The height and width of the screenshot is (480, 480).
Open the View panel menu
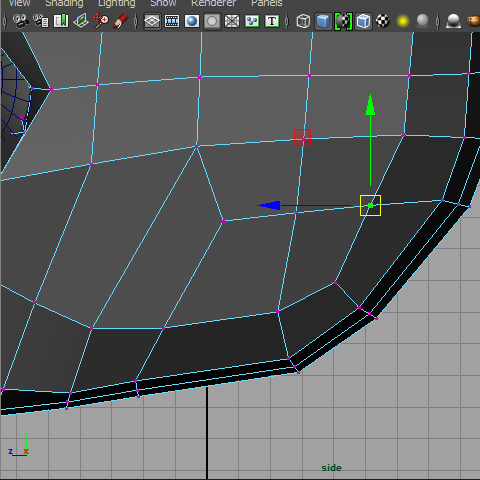[19, 3]
